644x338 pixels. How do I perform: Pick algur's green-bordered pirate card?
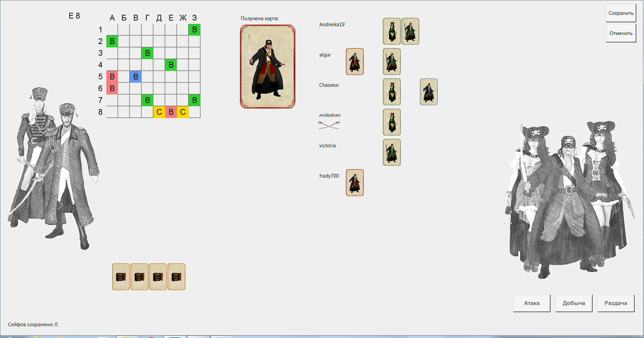(x=392, y=62)
